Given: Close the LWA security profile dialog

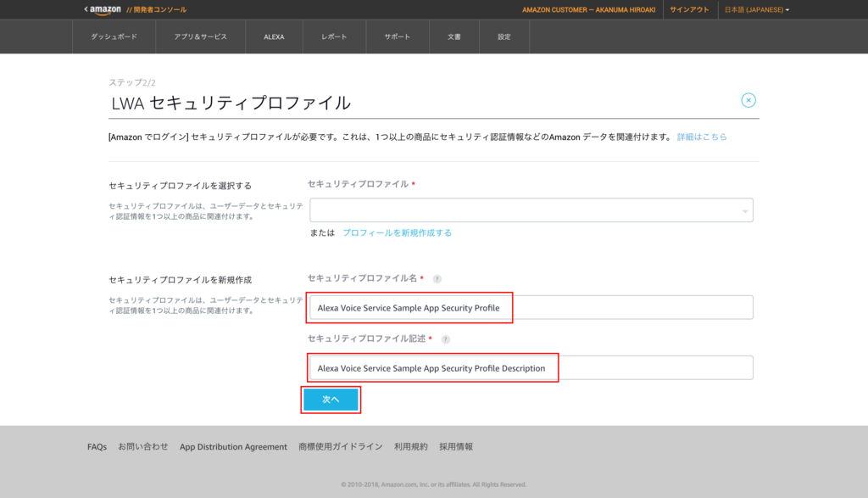Looking at the screenshot, I should 748,100.
